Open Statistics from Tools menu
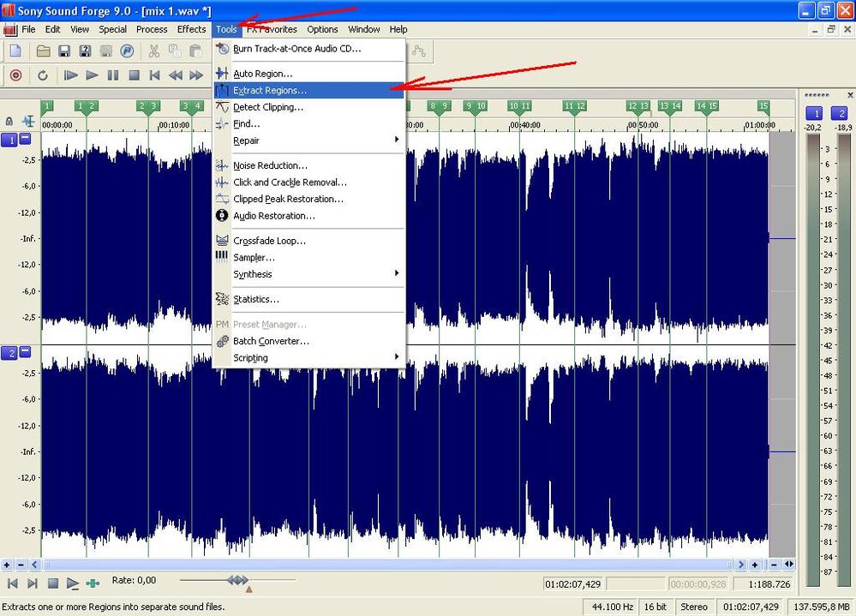Viewport: 856px width, 616px height. [309, 299]
